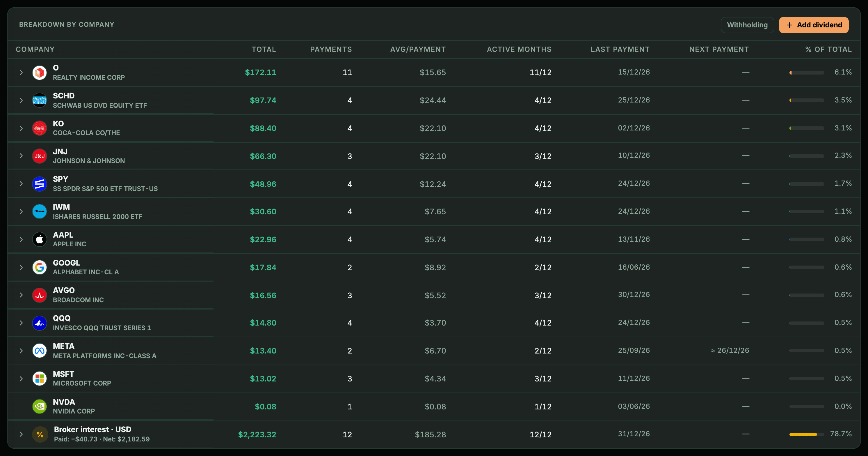Click the Broker interest 78.7% progress bar

[x=807, y=434]
